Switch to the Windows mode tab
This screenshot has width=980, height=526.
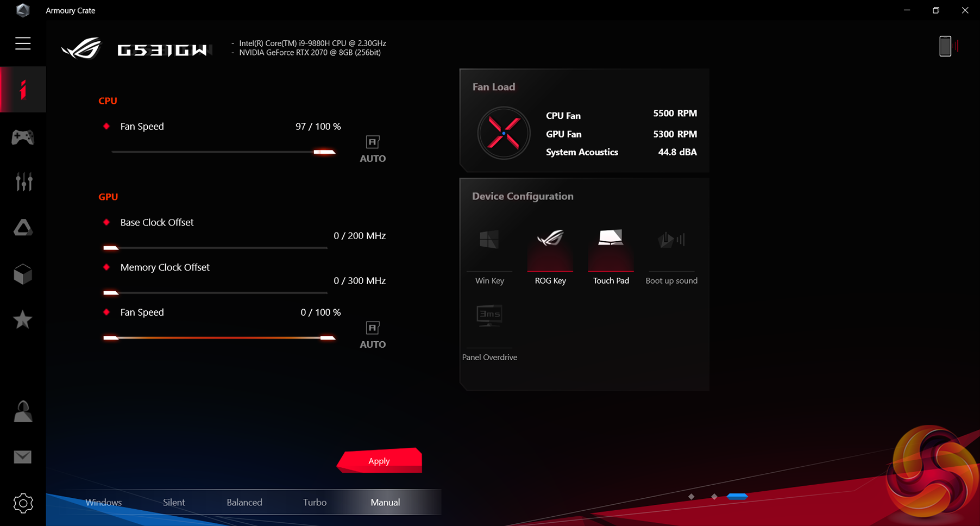(x=103, y=502)
